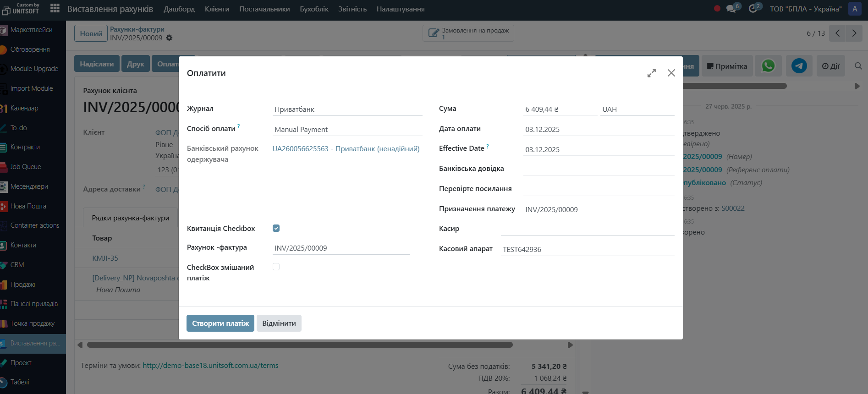Open the Журнал dropdown showing Приватбанк
This screenshot has width=868, height=394.
347,109
